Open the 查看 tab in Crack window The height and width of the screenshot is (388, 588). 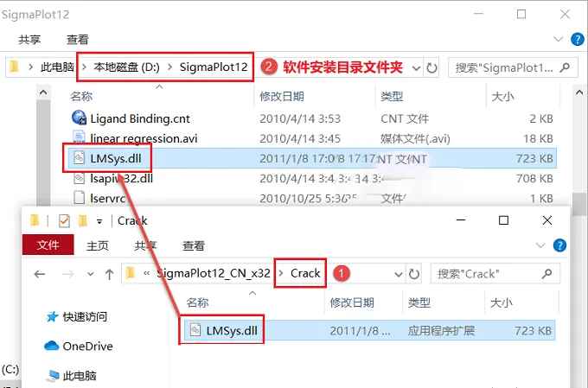click(x=194, y=246)
